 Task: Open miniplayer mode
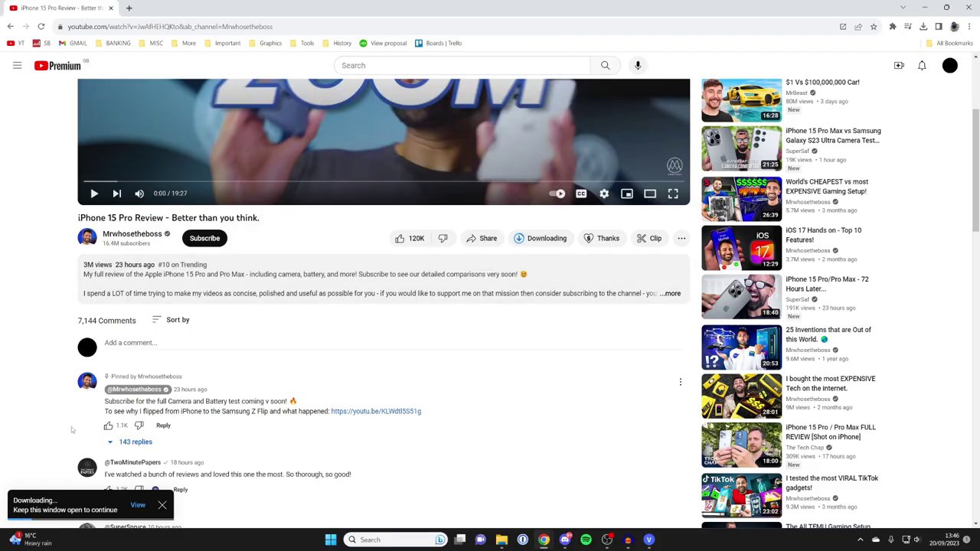point(626,193)
